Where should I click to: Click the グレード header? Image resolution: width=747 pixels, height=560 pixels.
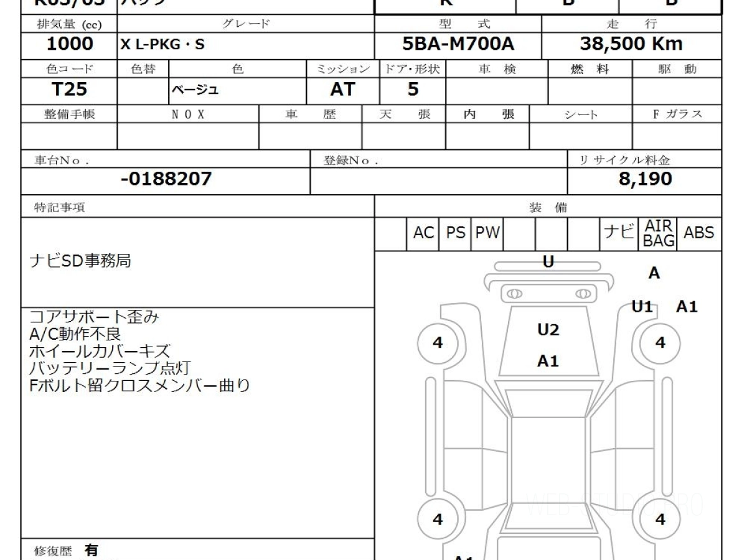tap(247, 24)
